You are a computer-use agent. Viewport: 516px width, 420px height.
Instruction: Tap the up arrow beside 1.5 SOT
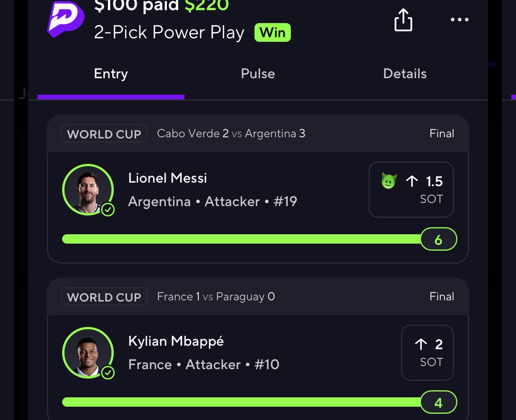pos(412,181)
